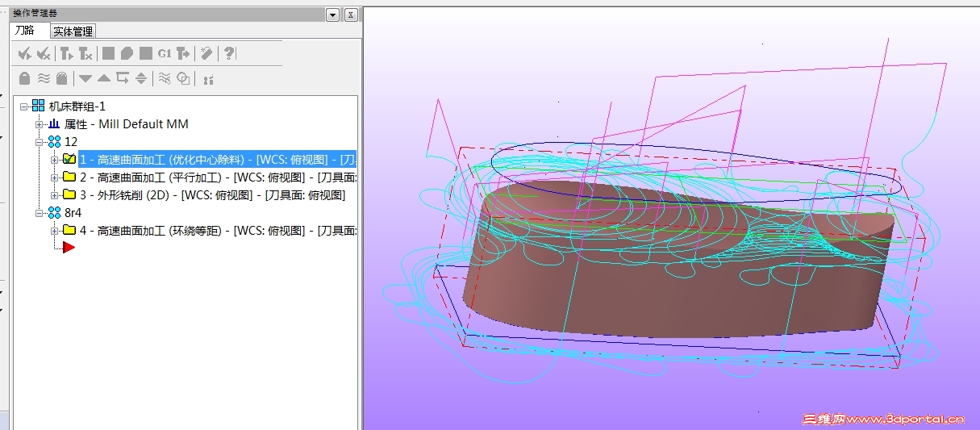The width and height of the screenshot is (980, 430).
Task: Select operation 2 - 高速曲面加工 (平行加工)
Action: [218, 177]
